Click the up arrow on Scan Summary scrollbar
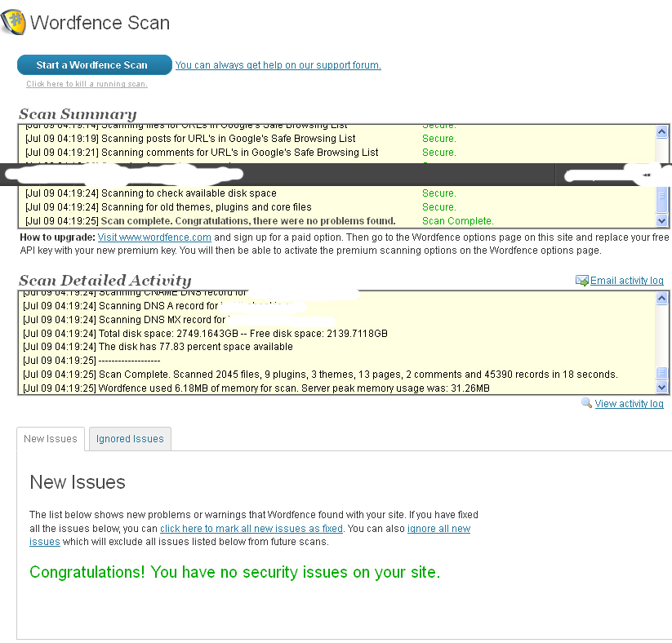 [661, 131]
